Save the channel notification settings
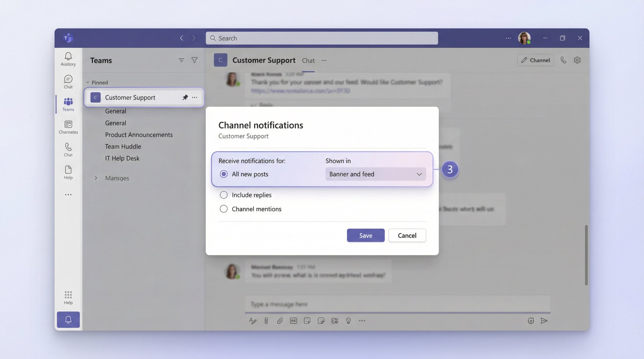This screenshot has width=644, height=359. coord(365,235)
